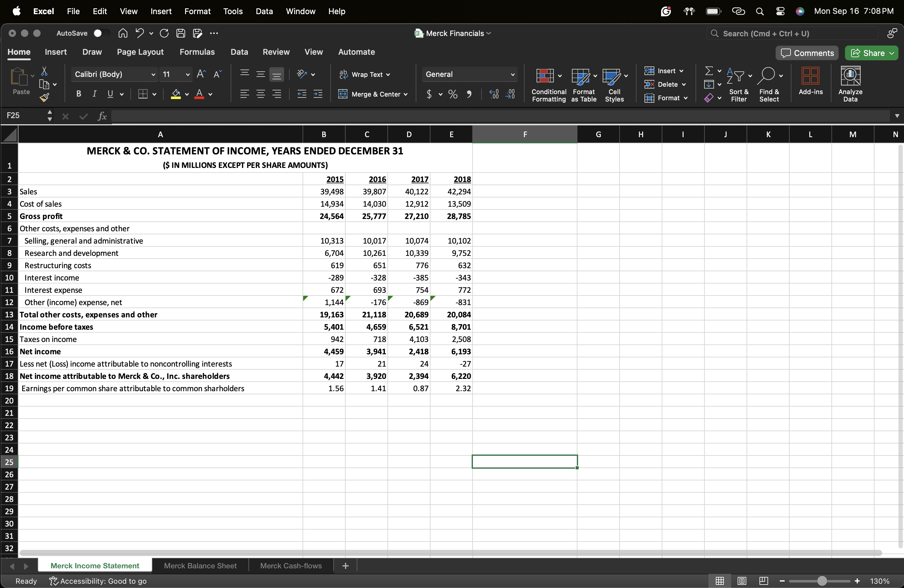Open the Comments panel

pos(807,53)
